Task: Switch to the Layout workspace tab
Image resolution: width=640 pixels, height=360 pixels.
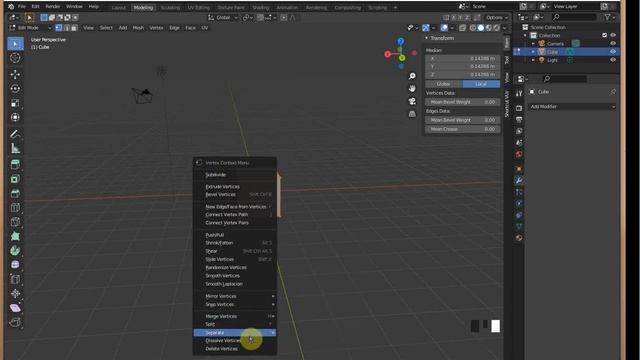Action: [119, 7]
